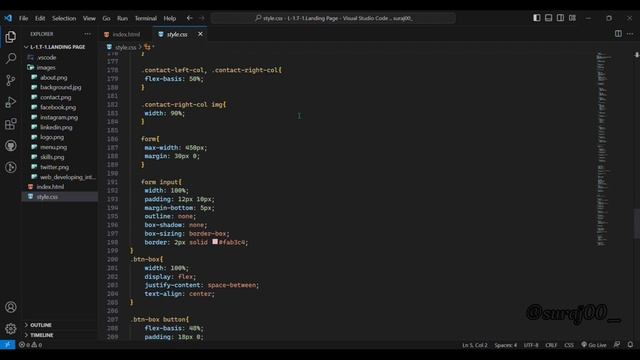Click the VS Code logo icon

(x=8, y=18)
